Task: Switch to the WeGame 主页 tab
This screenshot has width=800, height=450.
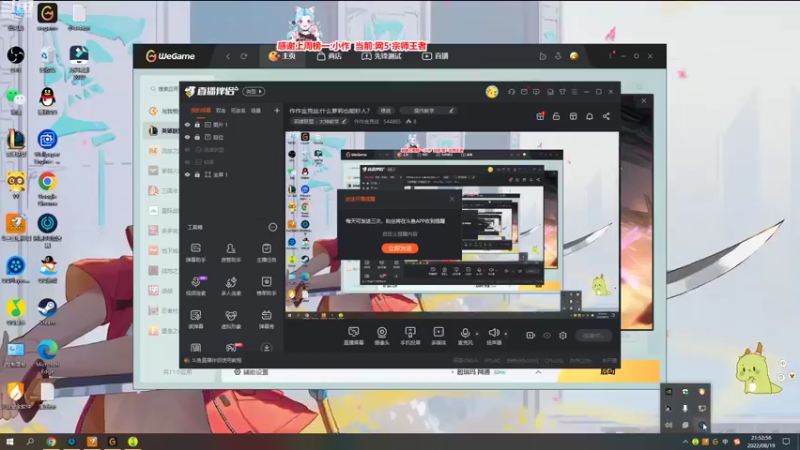Action: click(x=282, y=56)
